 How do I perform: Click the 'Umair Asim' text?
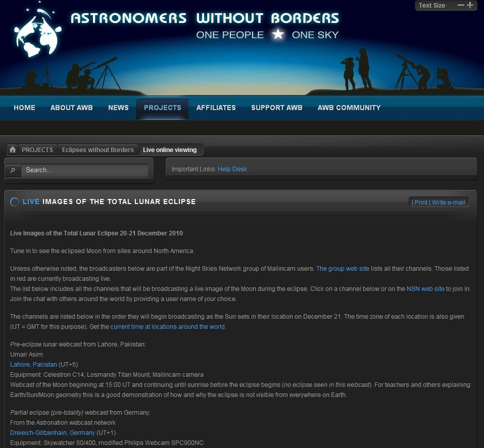pyautogui.click(x=26, y=354)
